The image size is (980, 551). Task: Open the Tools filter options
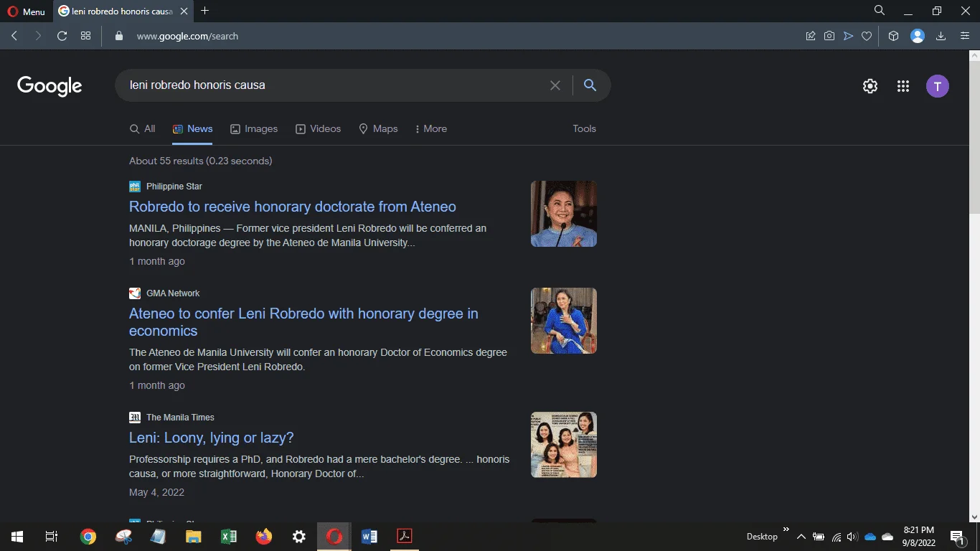pos(584,128)
